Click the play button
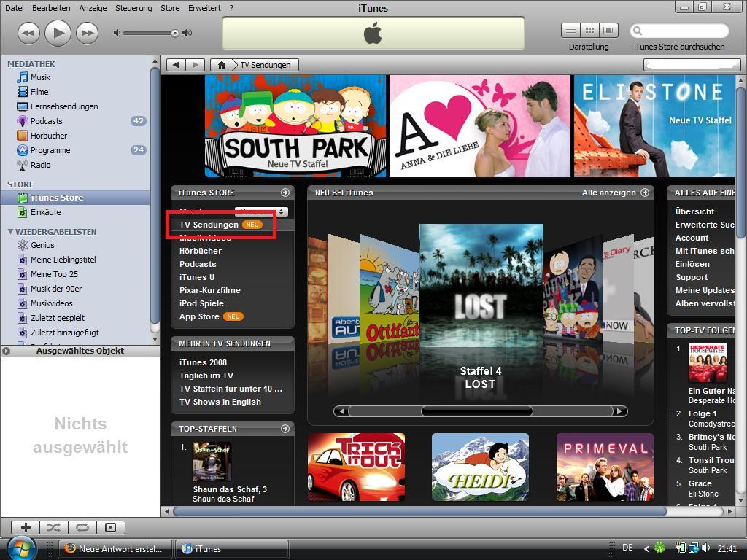The height and width of the screenshot is (560, 747). (58, 33)
